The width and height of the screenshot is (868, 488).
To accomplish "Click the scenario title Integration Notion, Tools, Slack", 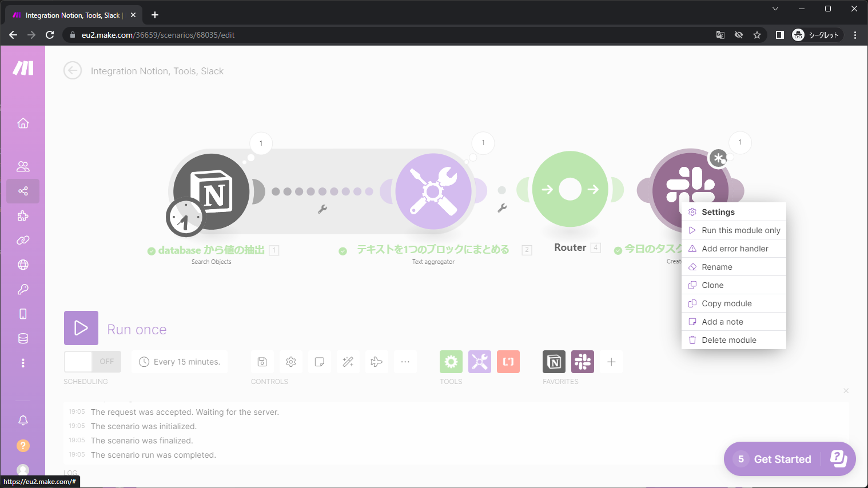I will (157, 71).
